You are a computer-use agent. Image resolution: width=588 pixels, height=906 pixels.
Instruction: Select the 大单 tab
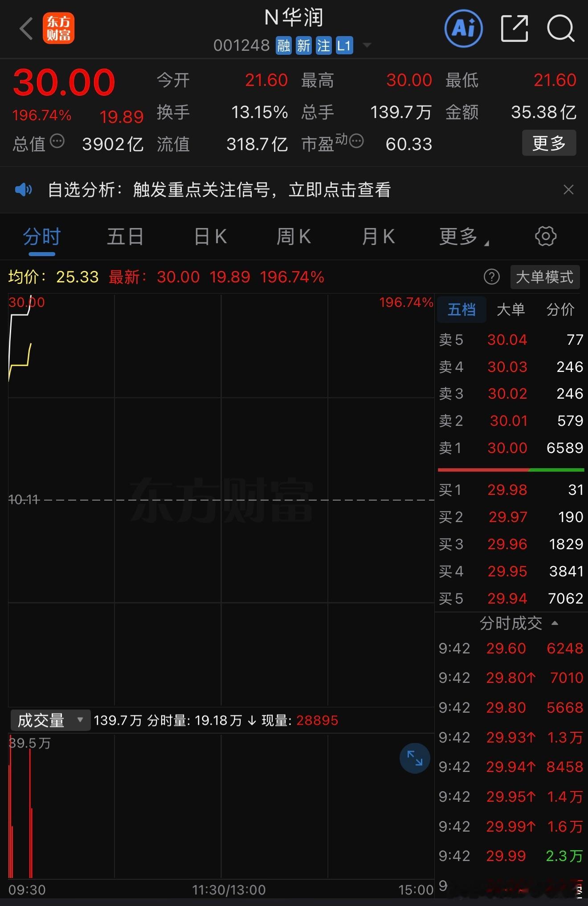click(510, 310)
